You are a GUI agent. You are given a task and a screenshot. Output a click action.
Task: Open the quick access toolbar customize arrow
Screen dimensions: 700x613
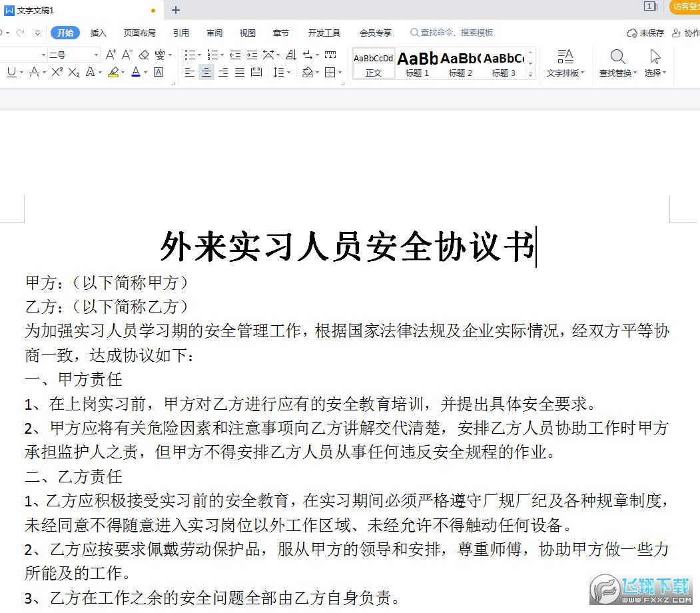point(37,33)
